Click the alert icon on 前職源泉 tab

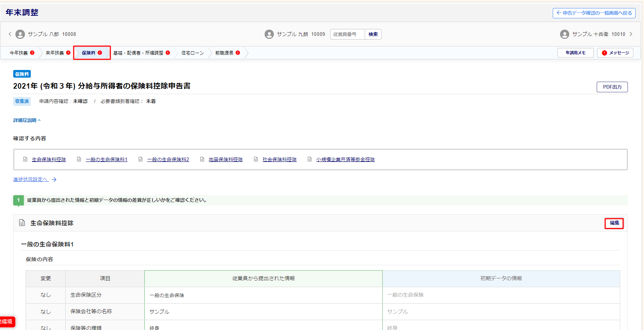[x=238, y=53]
